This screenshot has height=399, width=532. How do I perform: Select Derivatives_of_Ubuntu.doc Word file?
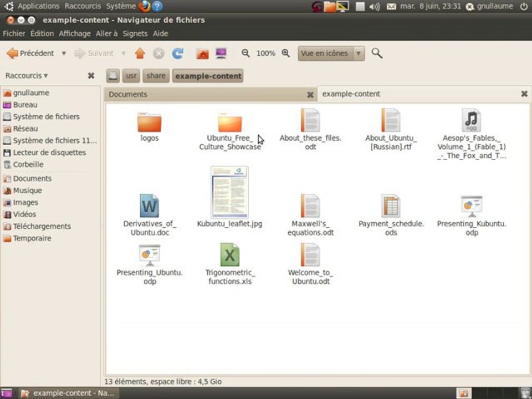[x=149, y=206]
